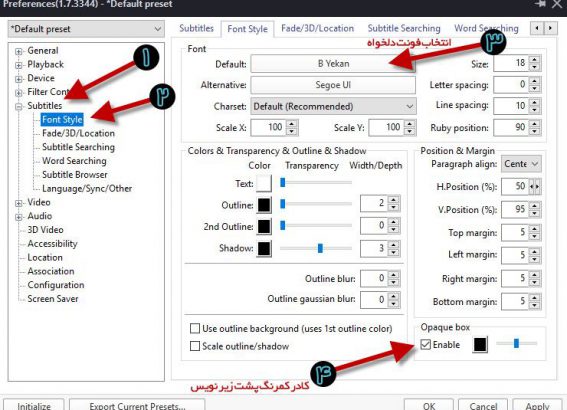Click the B Yekan default font button
Image resolution: width=567 pixels, height=410 pixels.
pos(333,64)
